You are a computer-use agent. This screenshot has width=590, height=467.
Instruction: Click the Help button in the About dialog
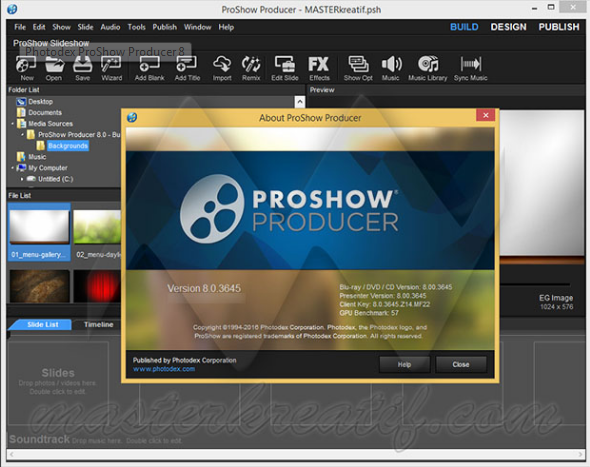coord(404,364)
